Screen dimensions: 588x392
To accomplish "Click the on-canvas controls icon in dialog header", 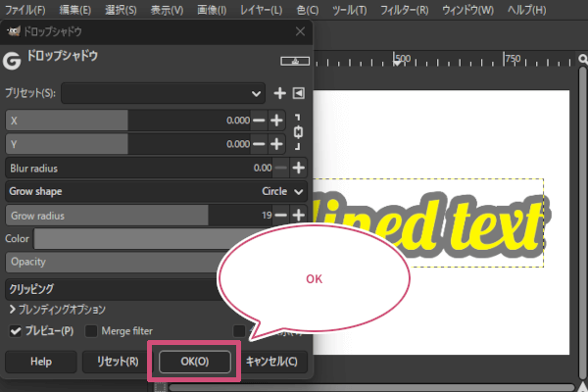I will click(x=290, y=61).
